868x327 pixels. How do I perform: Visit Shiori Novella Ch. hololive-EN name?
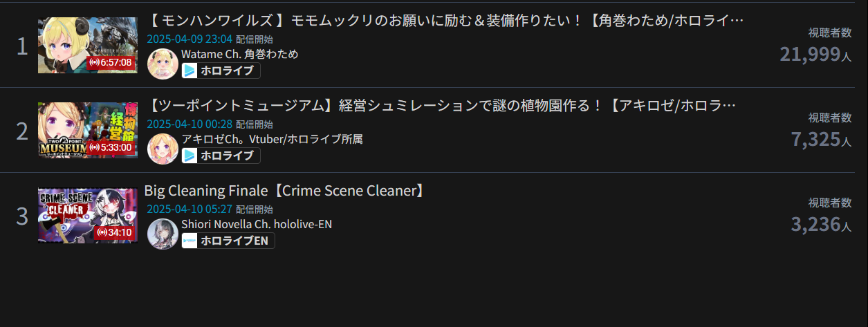256,224
